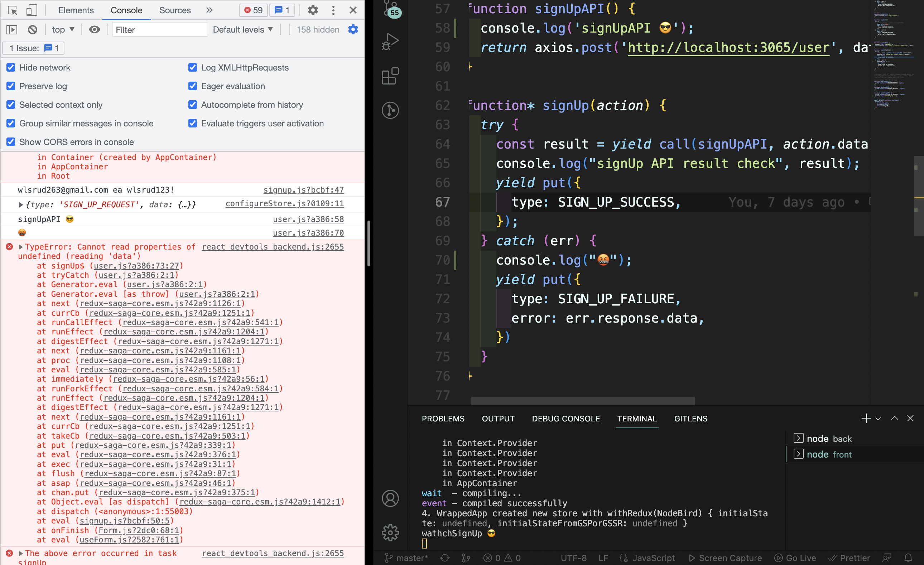This screenshot has width=924, height=565.
Task: Open the top context dropdown
Action: [x=63, y=30]
